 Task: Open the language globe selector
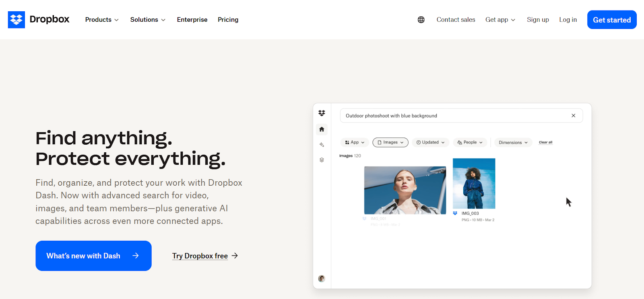421,20
